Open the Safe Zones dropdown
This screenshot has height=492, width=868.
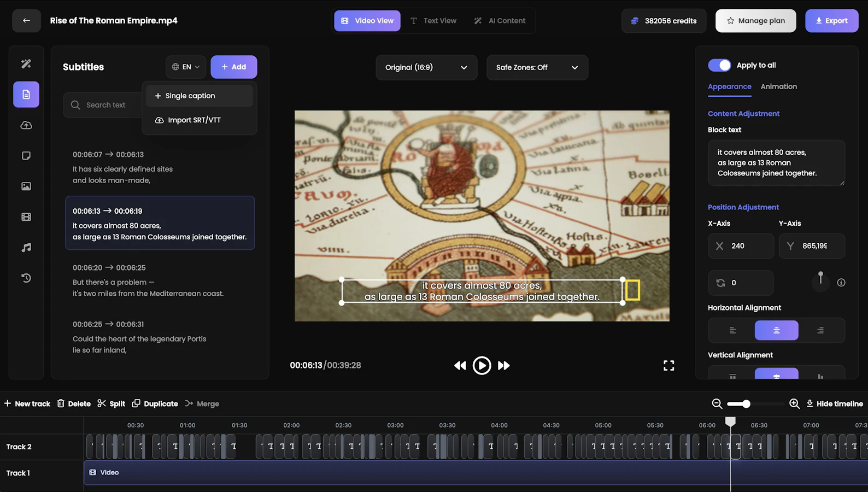pyautogui.click(x=537, y=67)
